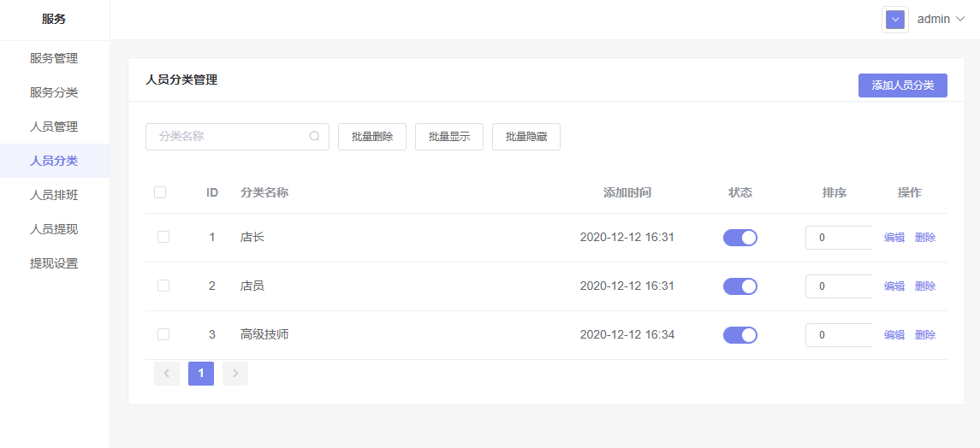Click the 店长 row timestamp 2020-12-12 16:31

627,237
